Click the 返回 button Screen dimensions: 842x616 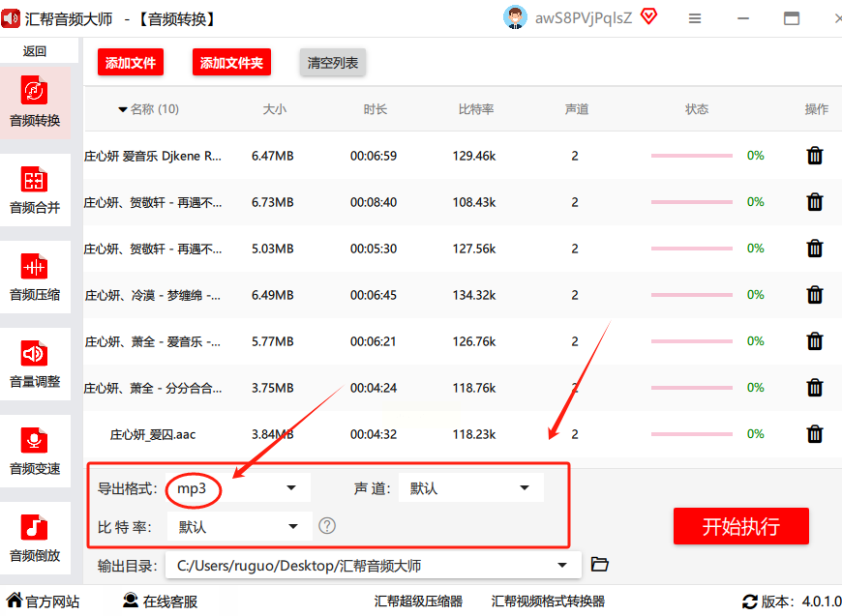(35, 51)
